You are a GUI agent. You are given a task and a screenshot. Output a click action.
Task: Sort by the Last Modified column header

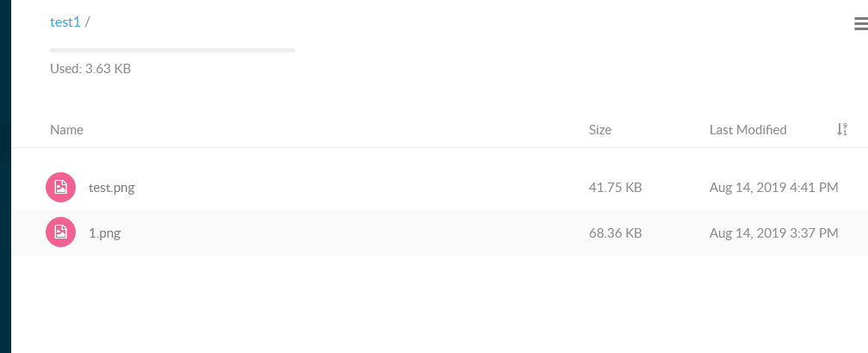point(747,130)
